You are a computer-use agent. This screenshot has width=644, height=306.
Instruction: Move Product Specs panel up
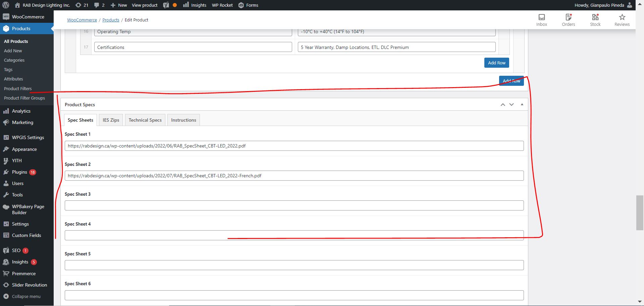coord(503,105)
